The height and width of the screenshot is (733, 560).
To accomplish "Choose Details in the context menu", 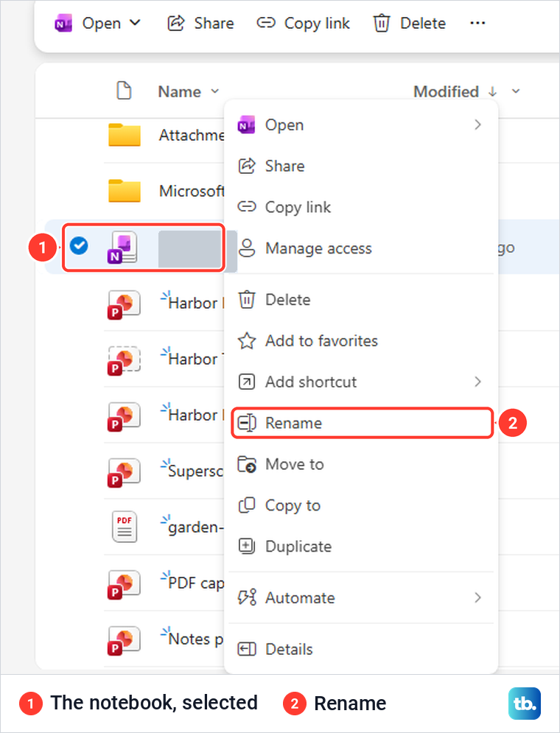I will pyautogui.click(x=360, y=649).
